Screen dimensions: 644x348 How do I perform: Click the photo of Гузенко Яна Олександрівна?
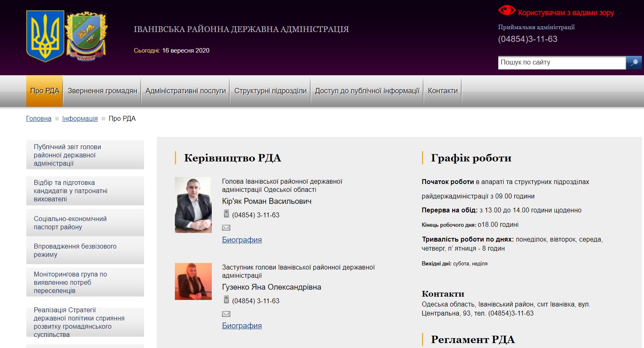point(193,281)
